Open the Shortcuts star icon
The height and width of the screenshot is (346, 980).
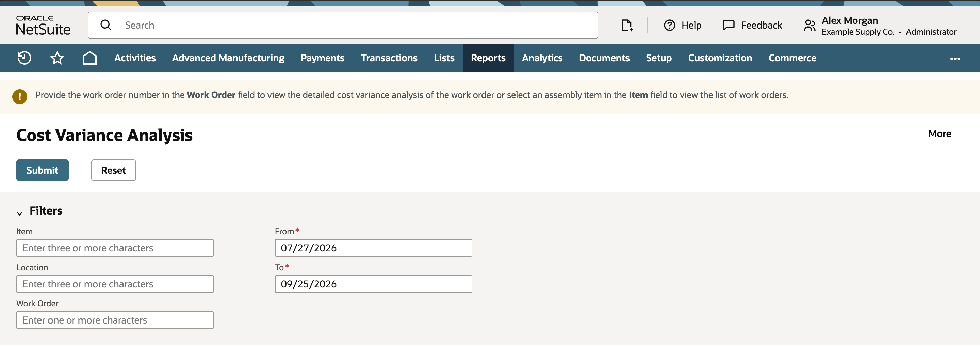57,58
